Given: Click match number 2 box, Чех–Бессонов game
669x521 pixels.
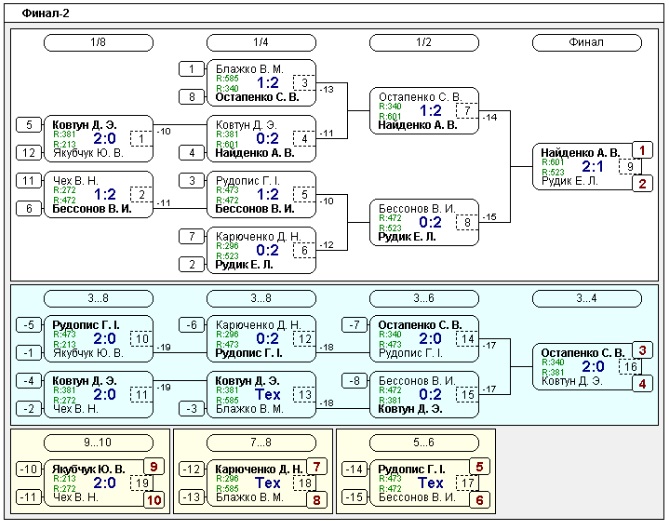Looking at the screenshot, I should coord(141,195).
